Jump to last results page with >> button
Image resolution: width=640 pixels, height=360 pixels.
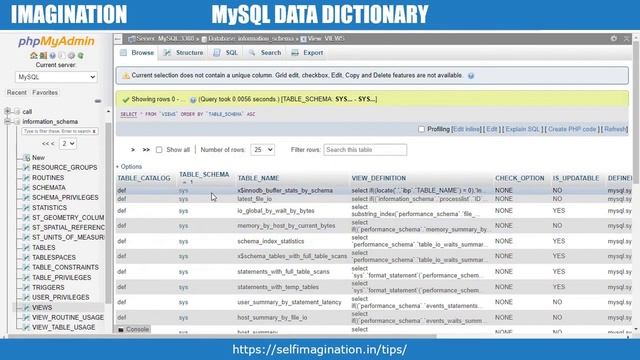point(146,150)
